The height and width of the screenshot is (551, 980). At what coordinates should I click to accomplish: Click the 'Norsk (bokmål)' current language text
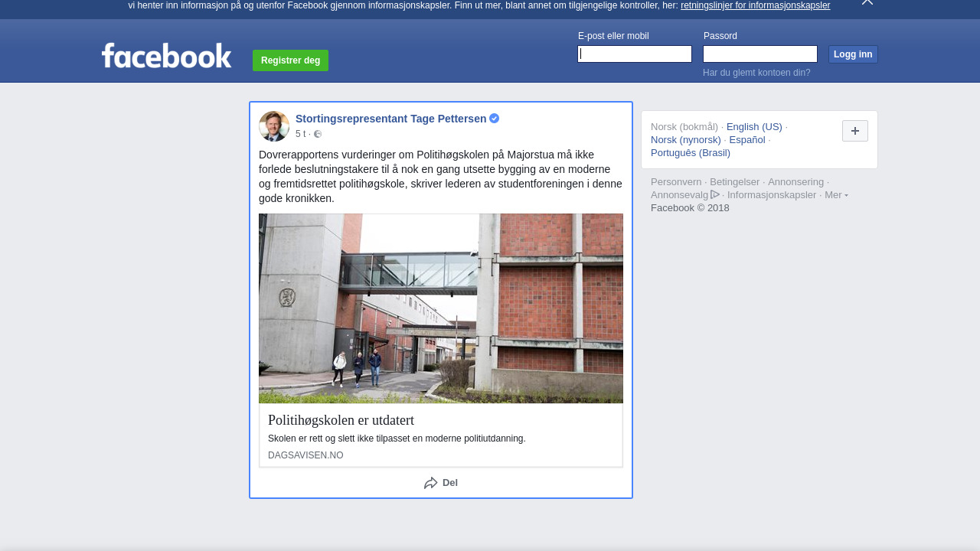684,127
